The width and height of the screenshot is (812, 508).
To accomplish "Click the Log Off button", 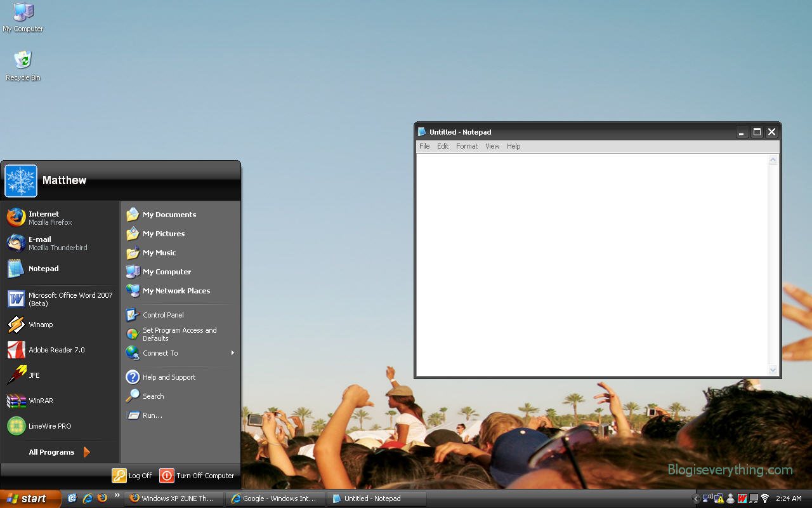I will pyautogui.click(x=133, y=476).
